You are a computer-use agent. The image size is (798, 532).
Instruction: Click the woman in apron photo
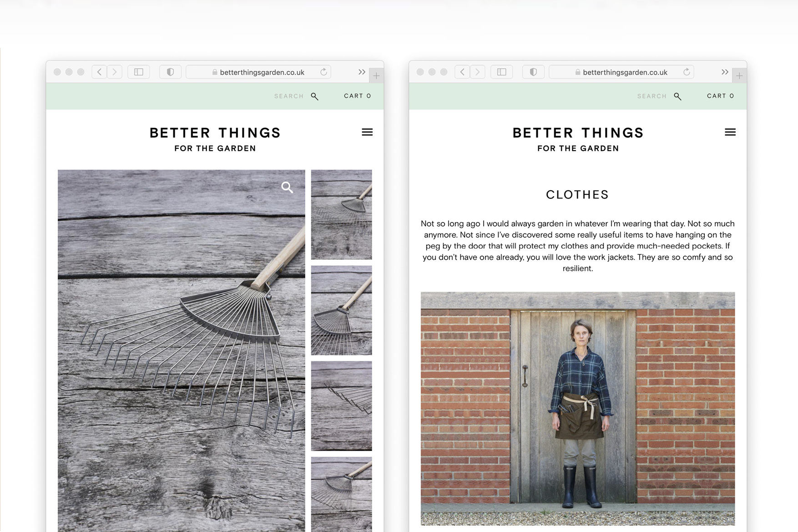point(578,409)
